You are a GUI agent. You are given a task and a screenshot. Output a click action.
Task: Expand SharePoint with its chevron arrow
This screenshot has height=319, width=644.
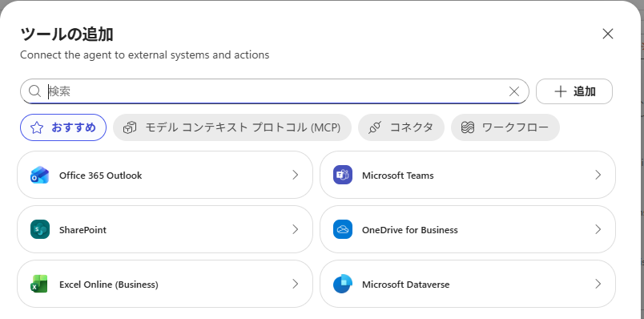pos(296,229)
